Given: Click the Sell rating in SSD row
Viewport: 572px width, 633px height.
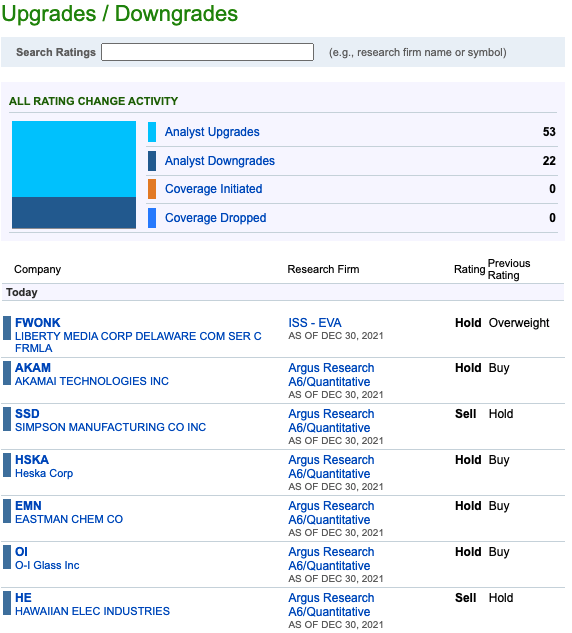Looking at the screenshot, I should 465,414.
